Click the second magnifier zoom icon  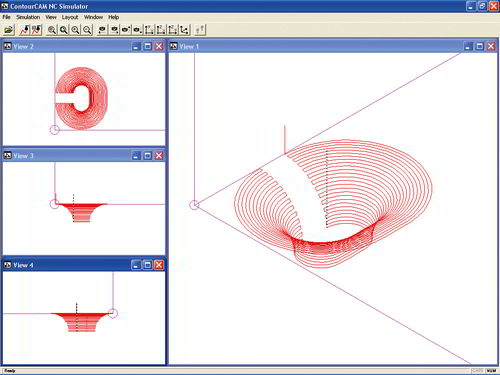[63, 30]
